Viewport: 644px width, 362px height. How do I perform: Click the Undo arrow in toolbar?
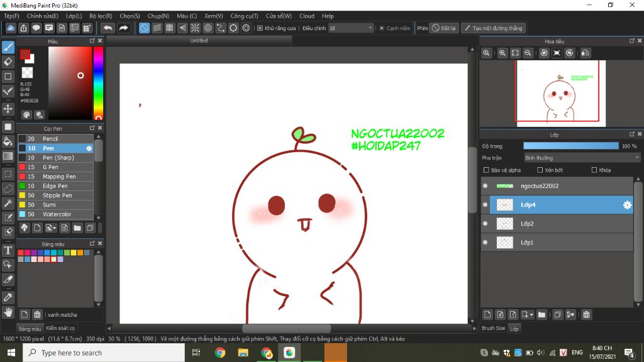pyautogui.click(x=108, y=28)
